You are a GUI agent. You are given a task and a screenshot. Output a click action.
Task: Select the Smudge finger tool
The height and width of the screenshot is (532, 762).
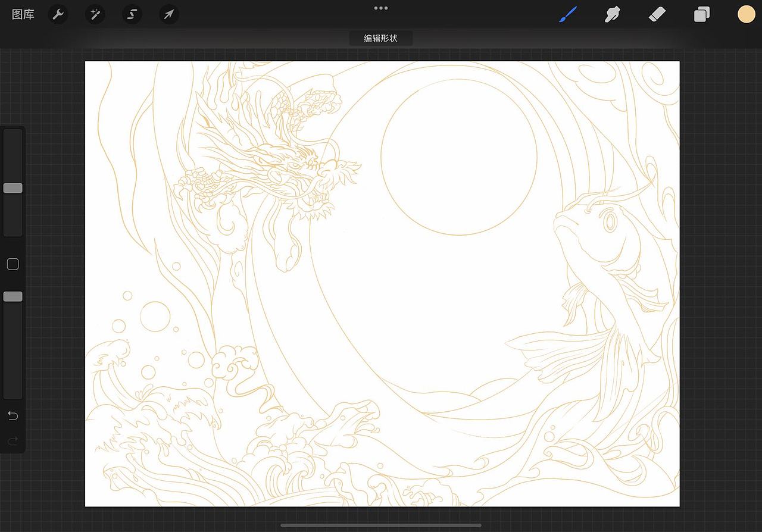(613, 14)
